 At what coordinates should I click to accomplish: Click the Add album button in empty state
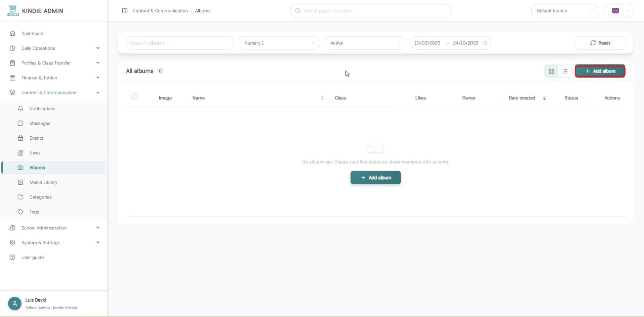[375, 178]
